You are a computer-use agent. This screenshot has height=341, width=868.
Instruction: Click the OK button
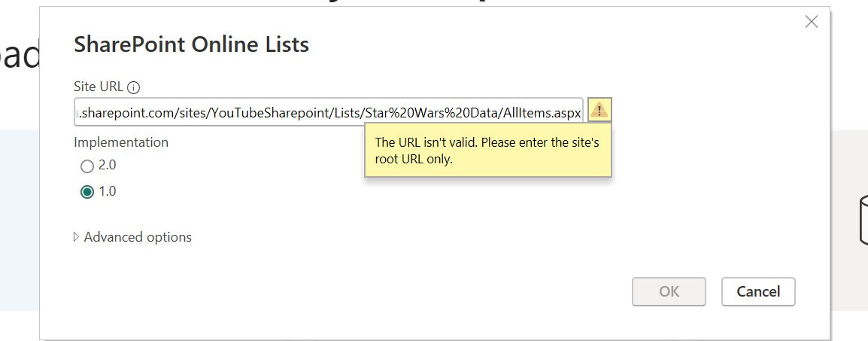669,291
